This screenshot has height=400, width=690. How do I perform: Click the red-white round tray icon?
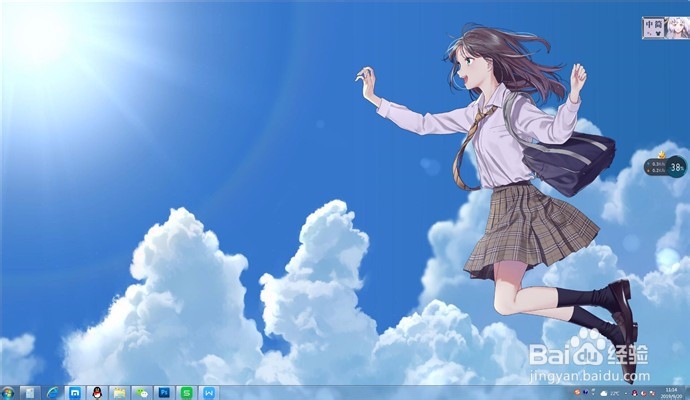(x=644, y=393)
